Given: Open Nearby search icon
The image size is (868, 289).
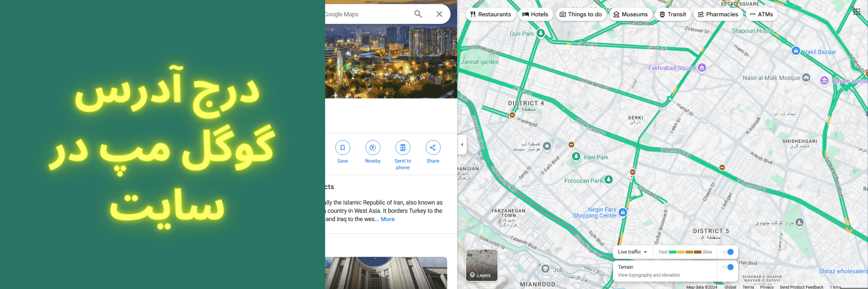Looking at the screenshot, I should 373,148.
